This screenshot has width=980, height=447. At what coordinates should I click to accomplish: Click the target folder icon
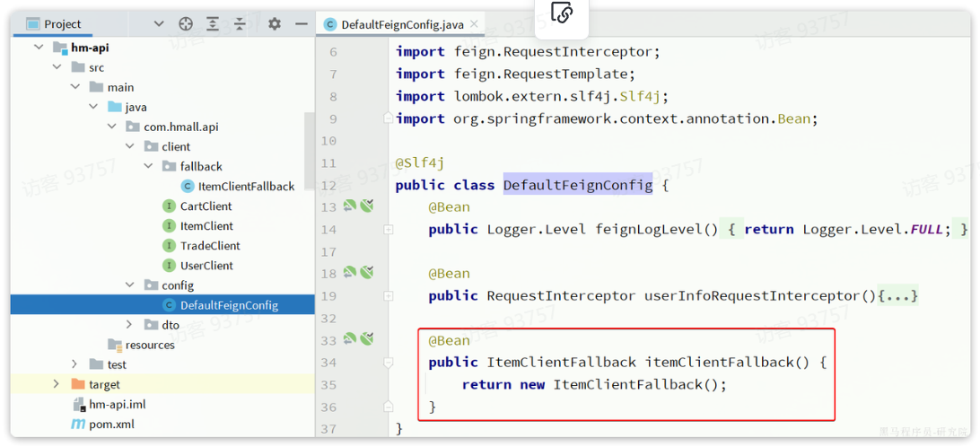[77, 384]
